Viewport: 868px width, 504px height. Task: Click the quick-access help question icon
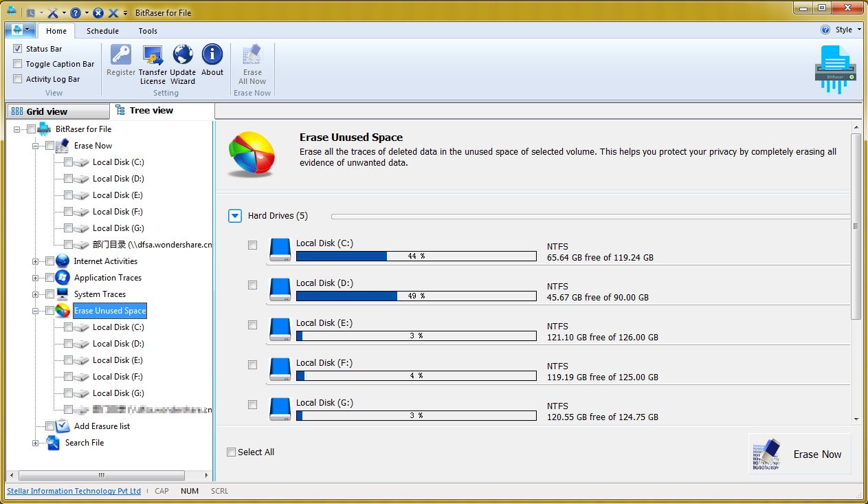[76, 12]
